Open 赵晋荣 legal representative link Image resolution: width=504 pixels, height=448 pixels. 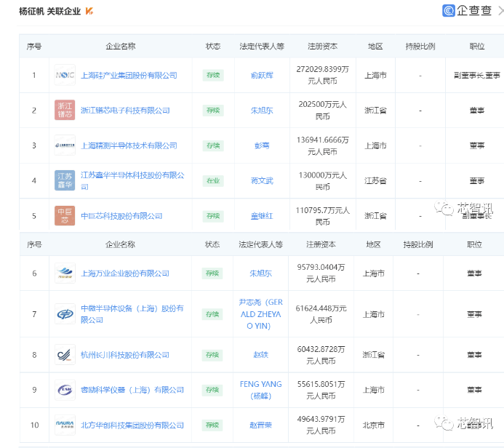coord(261,425)
